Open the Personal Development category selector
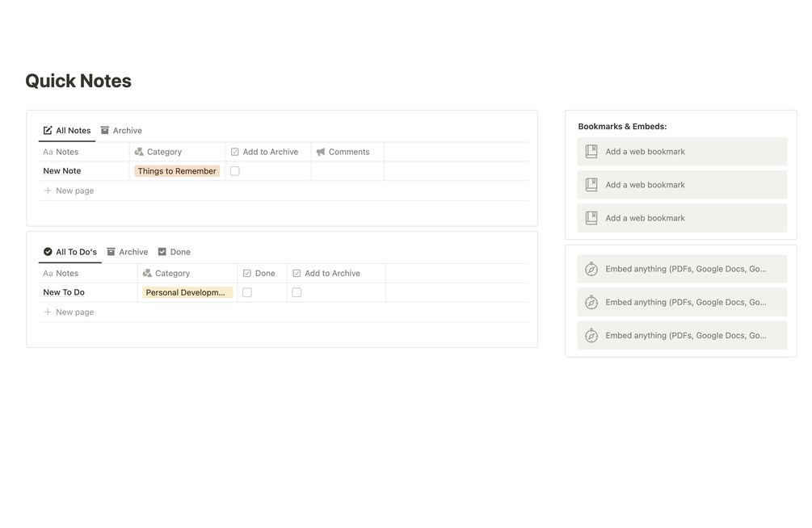This screenshot has width=812, height=528. tap(187, 293)
